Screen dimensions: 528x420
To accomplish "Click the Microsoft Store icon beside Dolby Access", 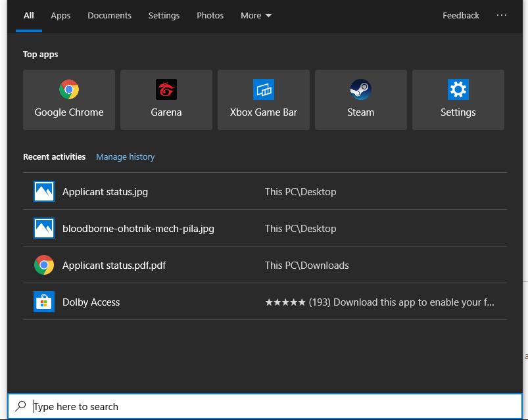I will [x=43, y=302].
